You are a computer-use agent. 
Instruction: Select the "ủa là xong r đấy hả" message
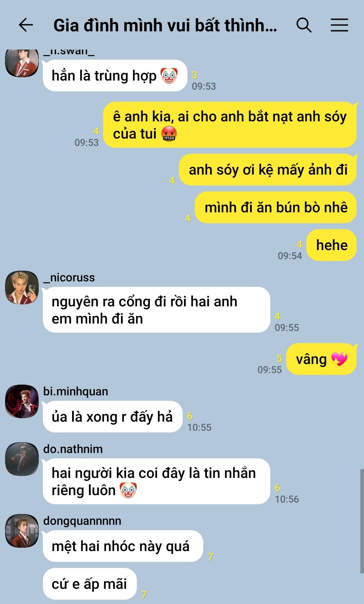(113, 417)
